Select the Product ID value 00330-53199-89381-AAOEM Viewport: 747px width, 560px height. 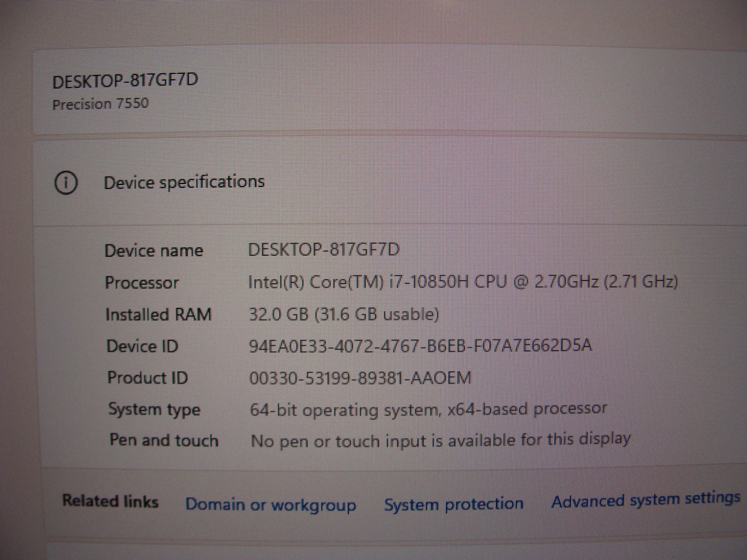[x=360, y=378]
